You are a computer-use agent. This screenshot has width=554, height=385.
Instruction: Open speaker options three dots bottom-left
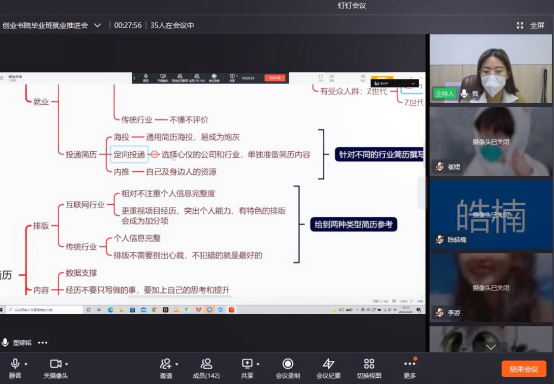point(43,343)
